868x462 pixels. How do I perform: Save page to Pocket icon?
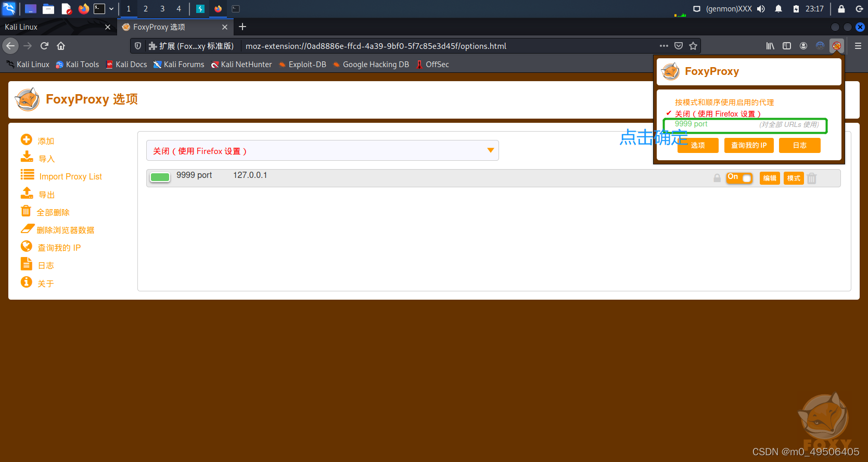[x=679, y=46]
